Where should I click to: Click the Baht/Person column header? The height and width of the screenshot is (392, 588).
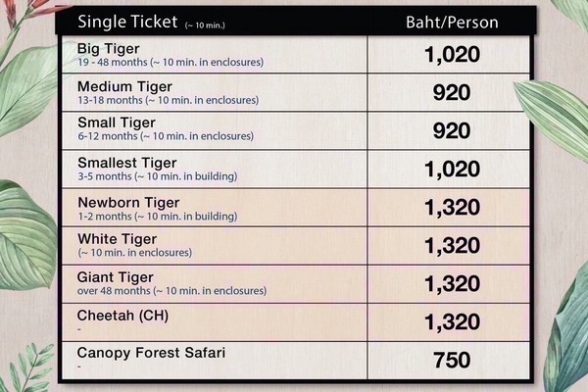click(x=452, y=23)
